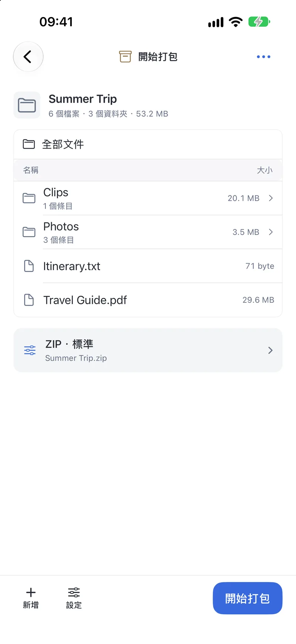This screenshot has height=644, width=296.
Task: Tap the Travel Guide.pdf file icon
Action: pos(29,300)
